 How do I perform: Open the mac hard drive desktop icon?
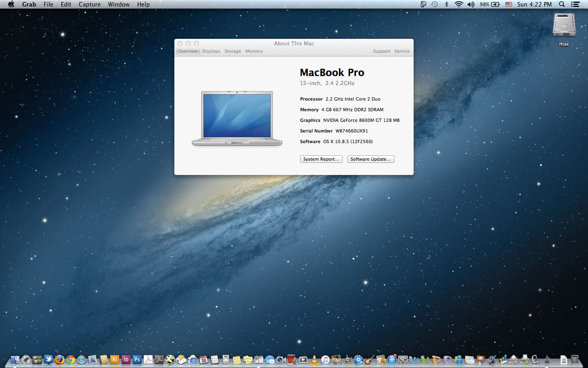click(x=564, y=25)
